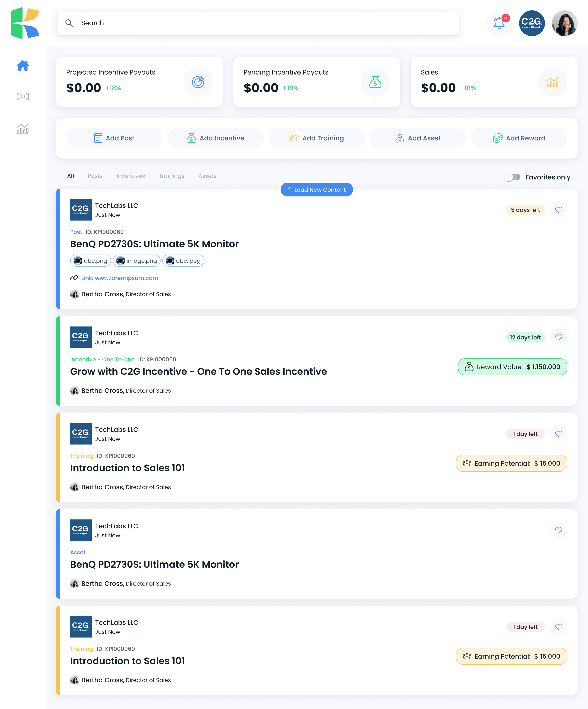Switch to the Incentives tab

[131, 176]
